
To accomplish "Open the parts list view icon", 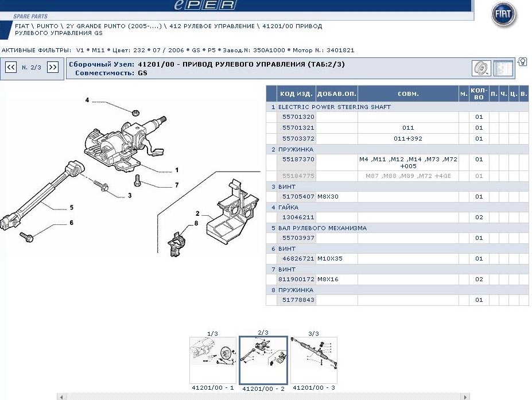I will pyautogui.click(x=503, y=68).
